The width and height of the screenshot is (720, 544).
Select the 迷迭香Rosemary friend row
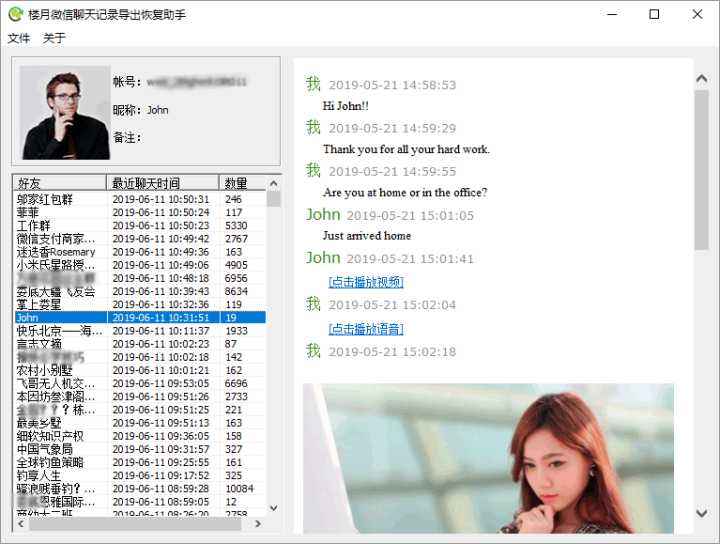(x=140, y=252)
